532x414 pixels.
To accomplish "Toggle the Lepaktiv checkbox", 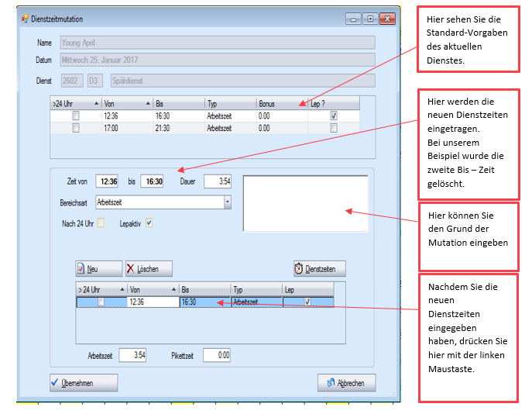I will (x=149, y=223).
